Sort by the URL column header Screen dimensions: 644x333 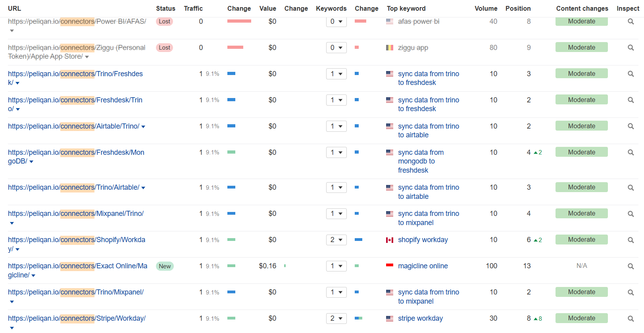coord(14,8)
